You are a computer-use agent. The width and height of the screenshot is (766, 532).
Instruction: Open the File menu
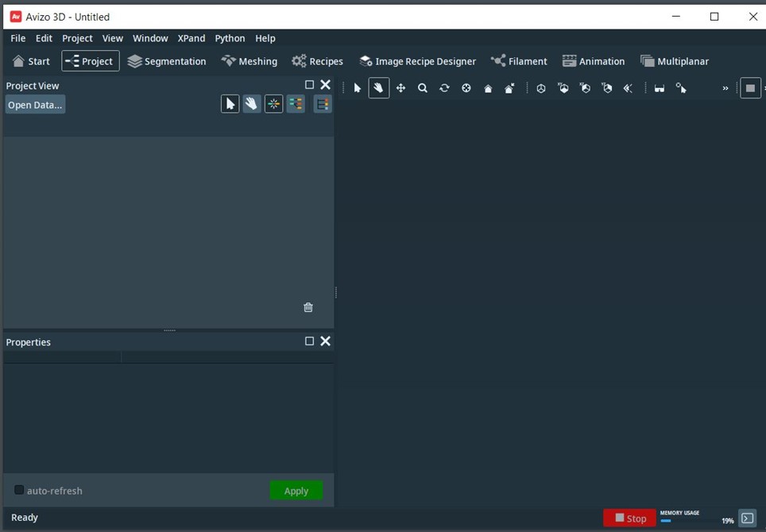[18, 38]
